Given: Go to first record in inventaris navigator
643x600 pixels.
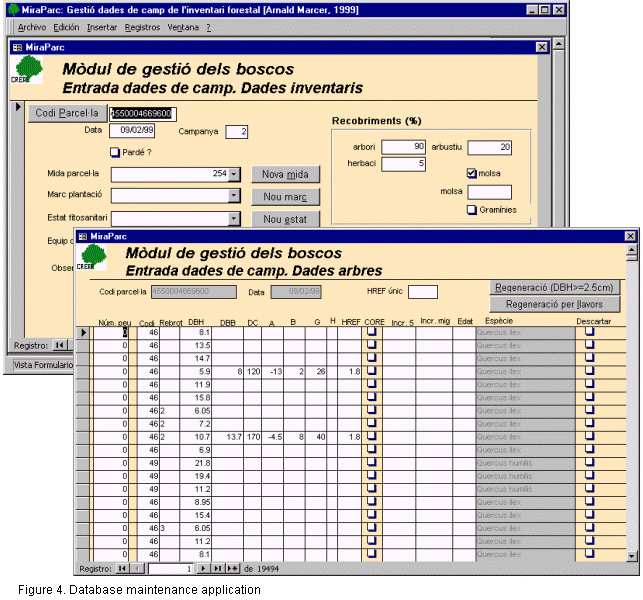Looking at the screenshot, I should (x=59, y=345).
